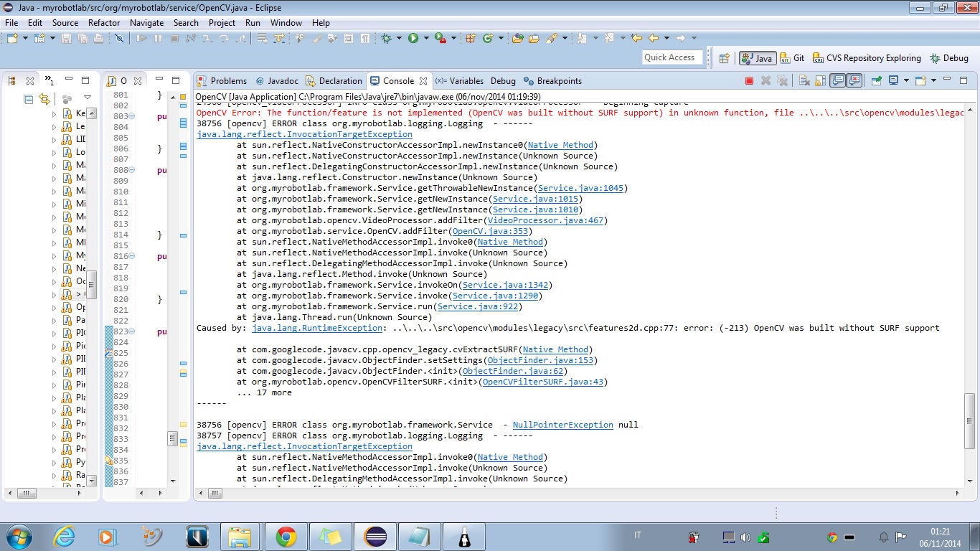980x551 pixels.
Task: Click the Open Type folder icon
Action: (x=517, y=38)
